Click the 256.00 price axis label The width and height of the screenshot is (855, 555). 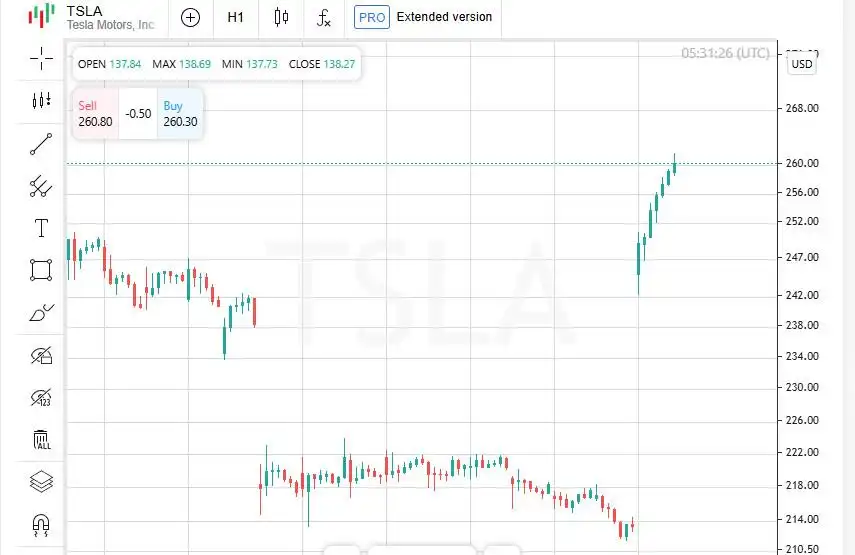pyautogui.click(x=802, y=192)
